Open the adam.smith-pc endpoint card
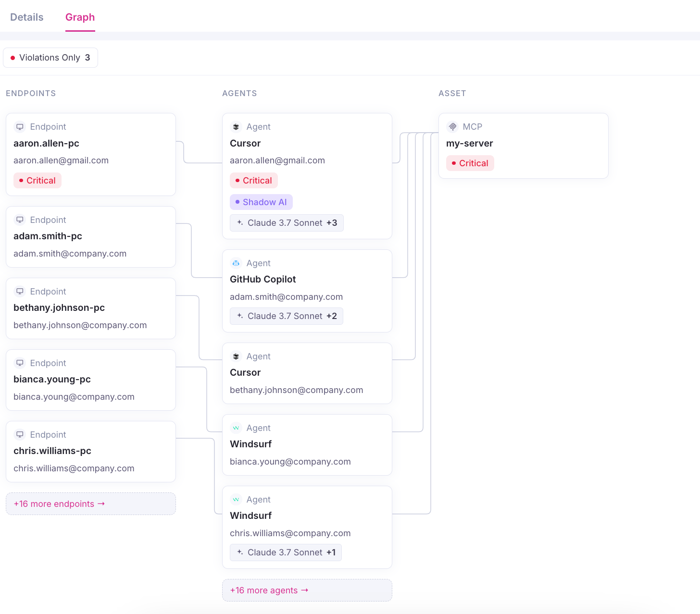 click(x=91, y=237)
